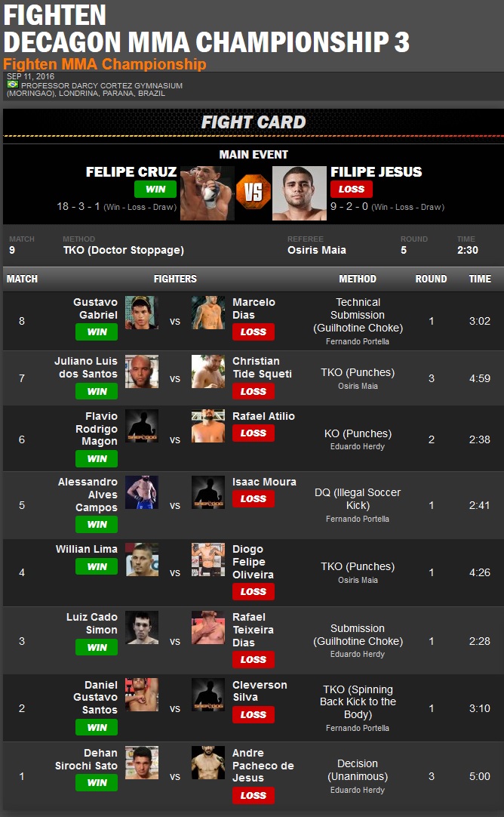Click Isaac Moura silhouette placeholder image
This screenshot has height=817, width=504.
(208, 492)
